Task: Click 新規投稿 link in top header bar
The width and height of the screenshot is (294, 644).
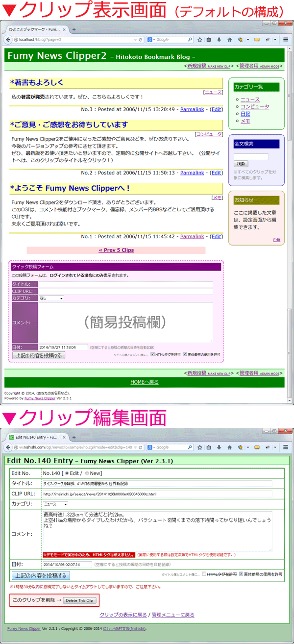Action: click(x=209, y=66)
